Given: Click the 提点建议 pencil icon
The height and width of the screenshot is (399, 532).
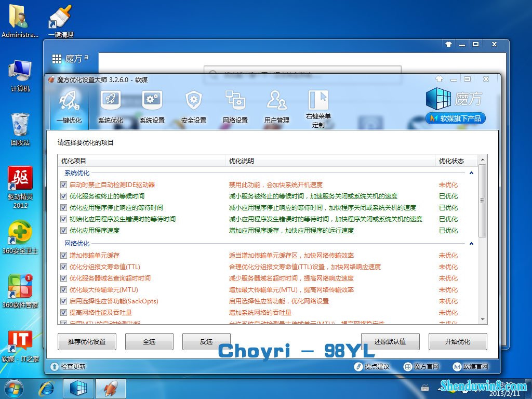Looking at the screenshot, I should 358,367.
